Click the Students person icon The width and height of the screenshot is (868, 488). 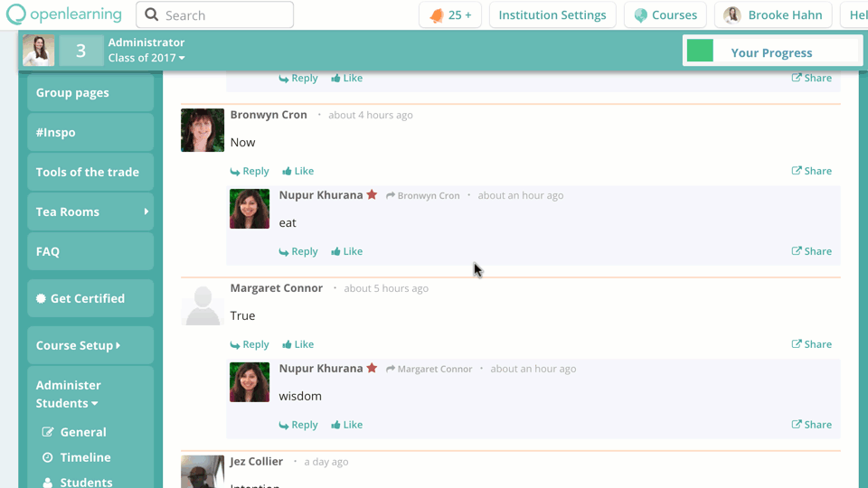point(48,483)
